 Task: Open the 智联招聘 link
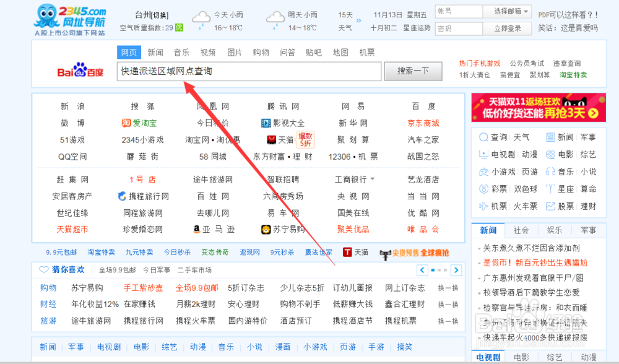(283, 180)
